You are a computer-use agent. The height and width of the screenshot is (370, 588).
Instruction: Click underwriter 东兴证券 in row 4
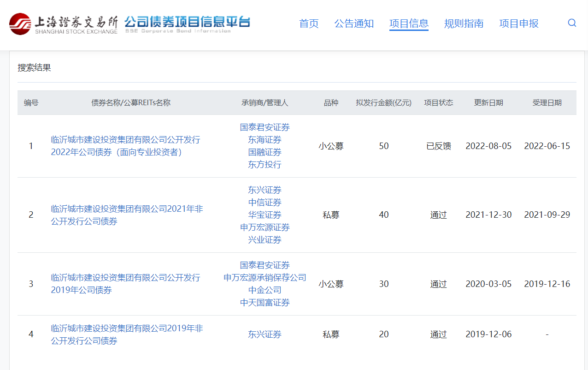(265, 334)
